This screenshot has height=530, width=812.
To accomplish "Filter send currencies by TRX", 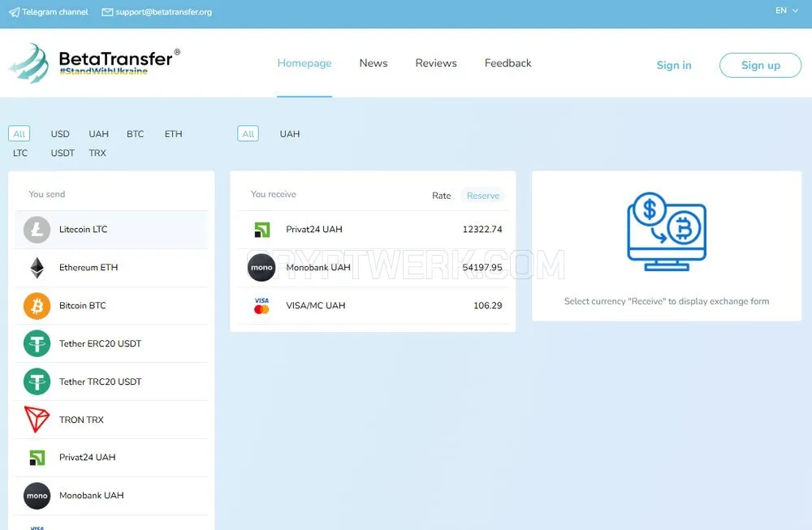I will (97, 153).
